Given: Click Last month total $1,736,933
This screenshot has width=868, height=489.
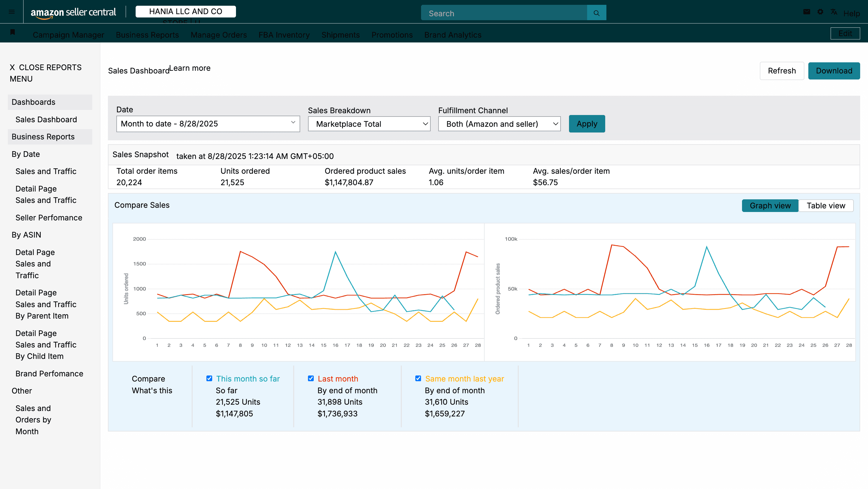Looking at the screenshot, I should pyautogui.click(x=337, y=414).
